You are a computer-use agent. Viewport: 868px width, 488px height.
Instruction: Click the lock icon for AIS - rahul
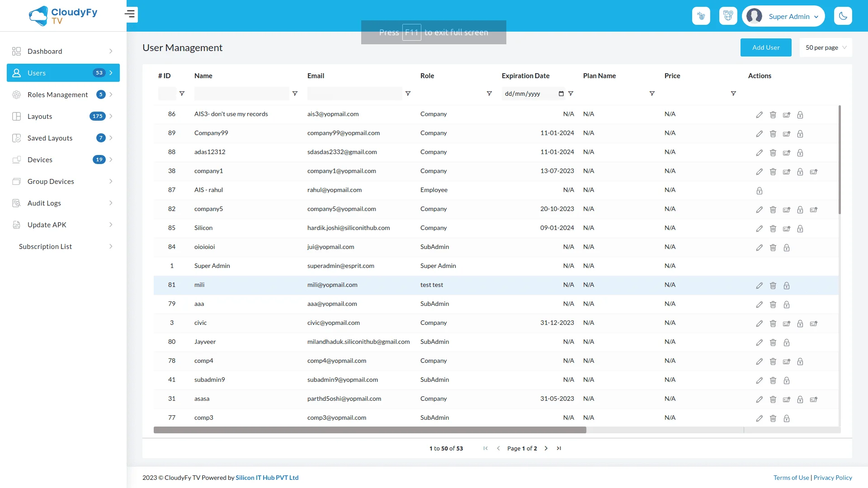(x=759, y=191)
